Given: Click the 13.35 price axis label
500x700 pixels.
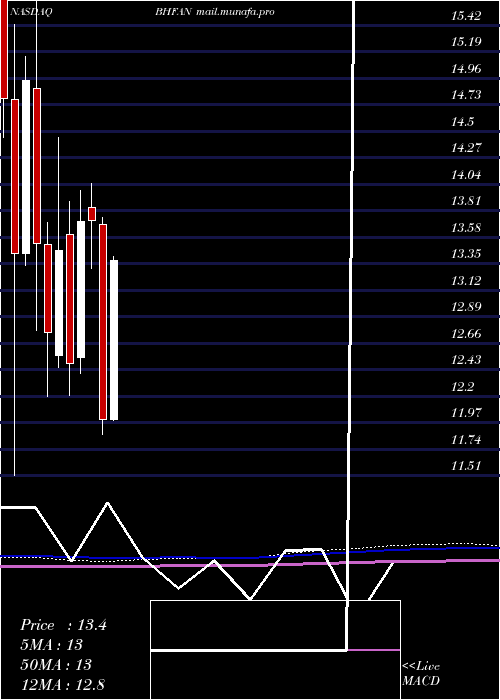Looking at the screenshot, I should click(466, 254).
